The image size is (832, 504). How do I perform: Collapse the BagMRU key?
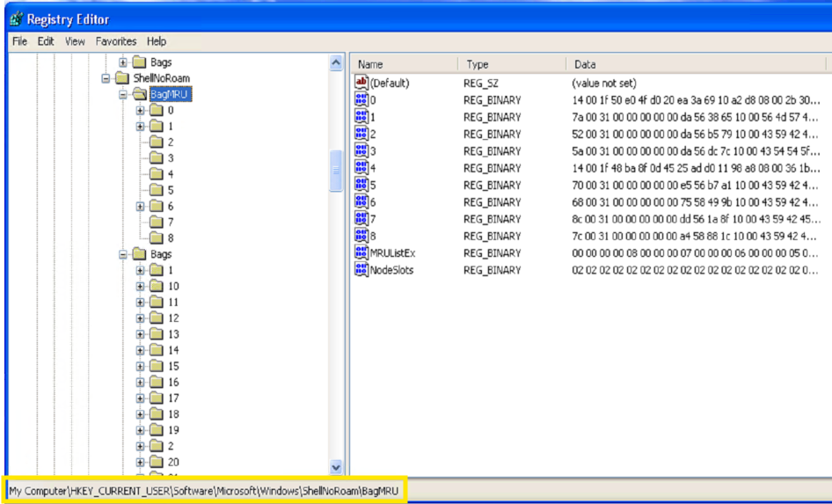[x=123, y=94]
